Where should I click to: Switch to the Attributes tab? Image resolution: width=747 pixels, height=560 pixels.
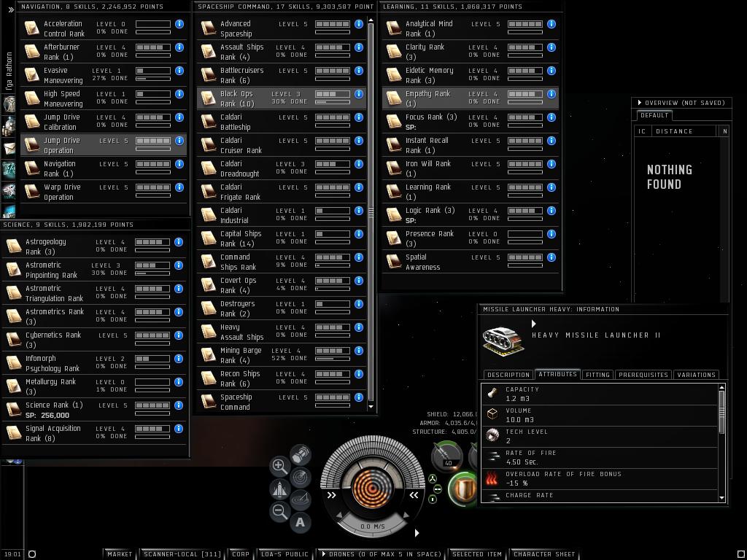tap(557, 374)
